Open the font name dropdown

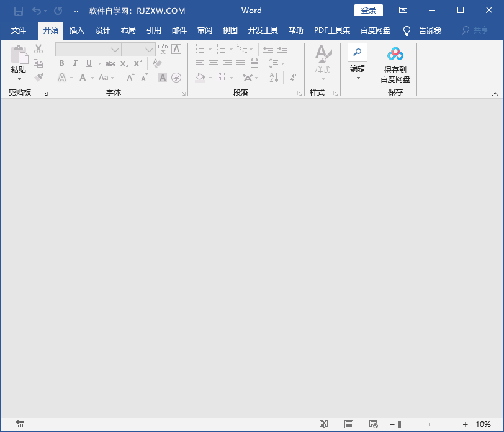tap(114, 49)
